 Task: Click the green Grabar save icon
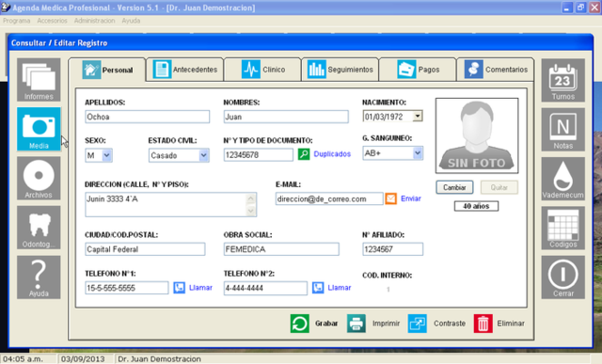(x=299, y=324)
